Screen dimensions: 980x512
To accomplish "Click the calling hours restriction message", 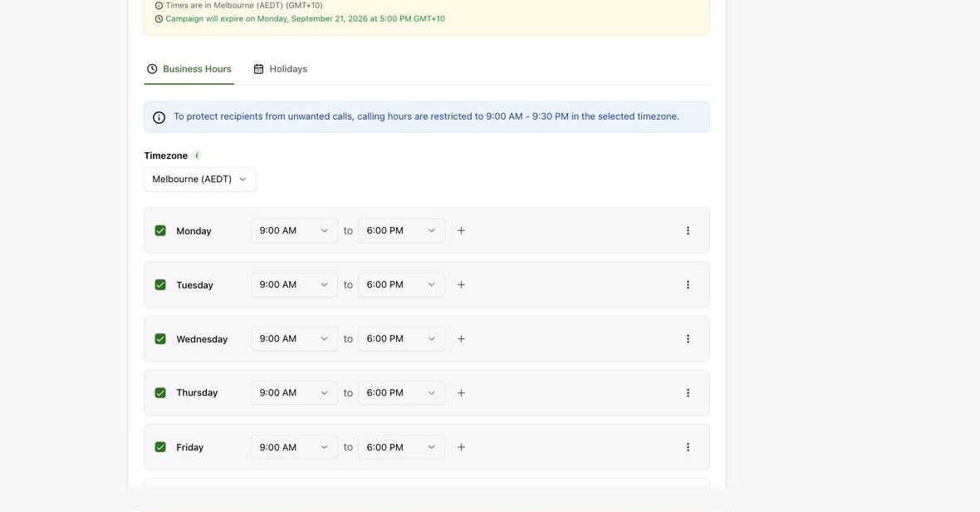I will click(x=426, y=116).
